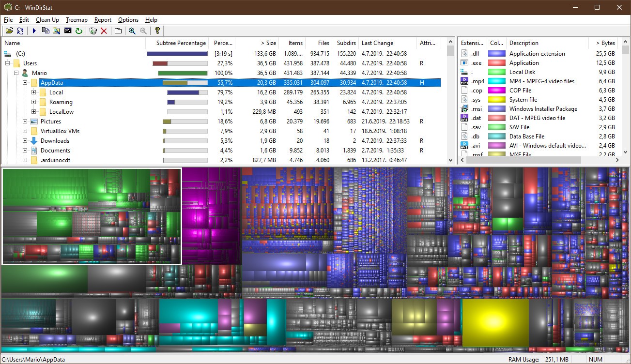This screenshot has height=364, width=631.
Task: Click the Zoom In magnifier icon
Action: tap(132, 30)
